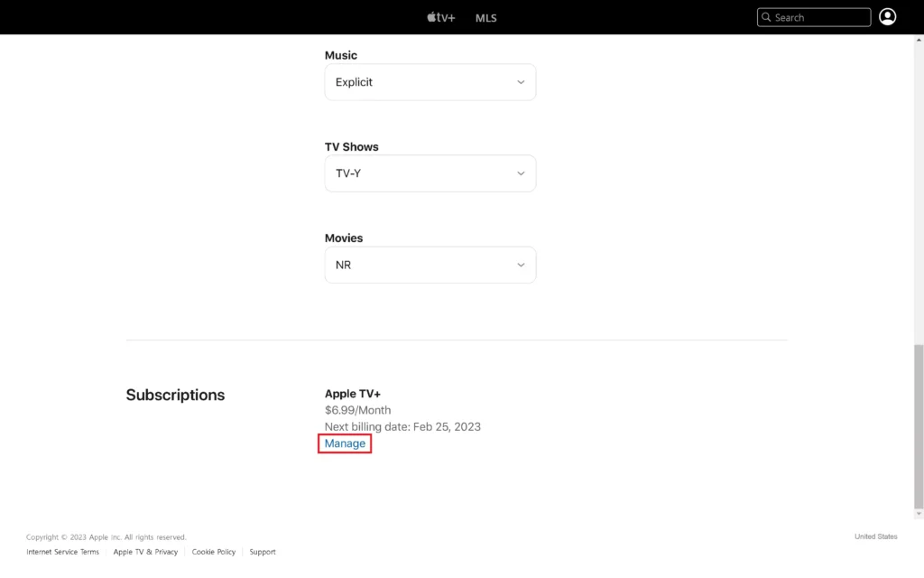Open the Apple TV+ logo home link

[440, 18]
